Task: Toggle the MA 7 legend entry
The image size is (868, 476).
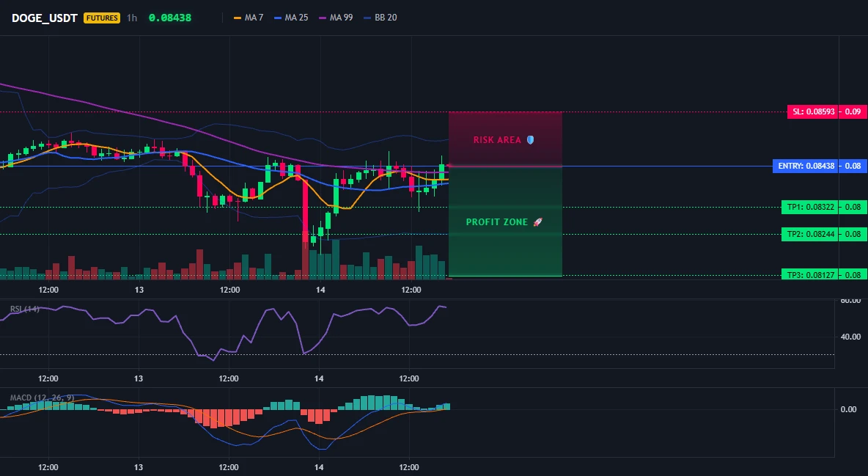Action: point(249,18)
